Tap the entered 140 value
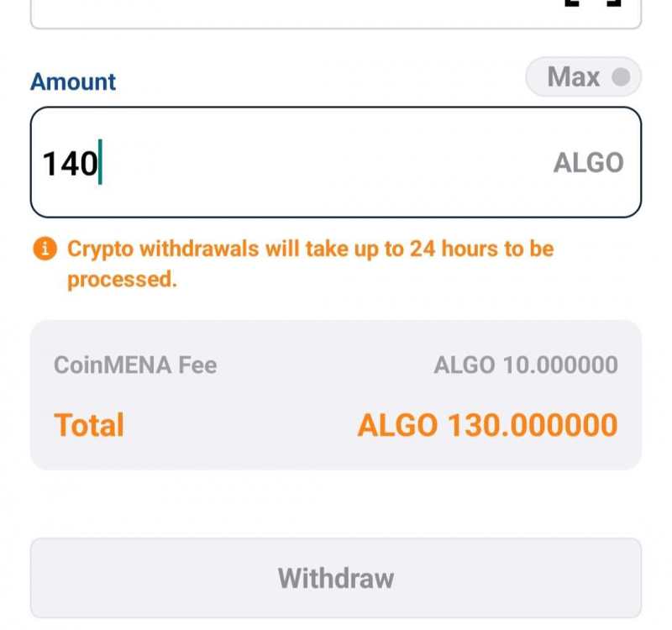This screenshot has height=630, width=672. pyautogui.click(x=71, y=163)
